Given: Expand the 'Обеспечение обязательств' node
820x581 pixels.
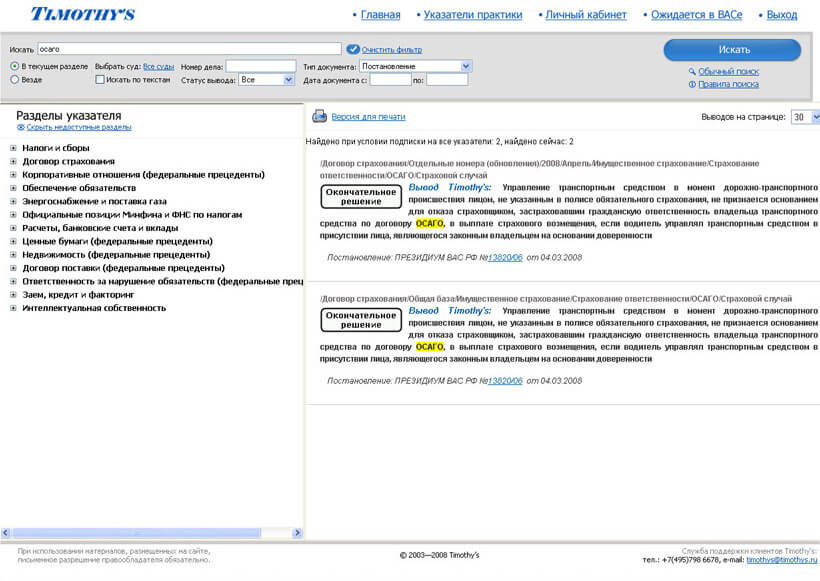Looking at the screenshot, I should 13,188.
